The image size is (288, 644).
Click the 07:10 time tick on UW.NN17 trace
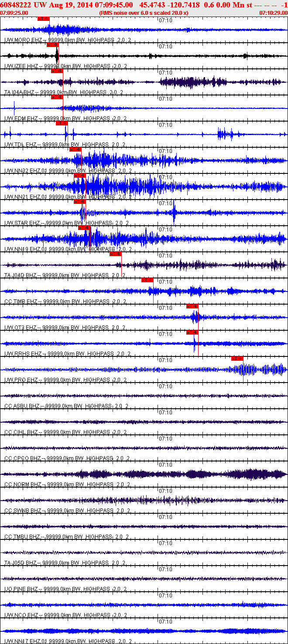click(165, 622)
